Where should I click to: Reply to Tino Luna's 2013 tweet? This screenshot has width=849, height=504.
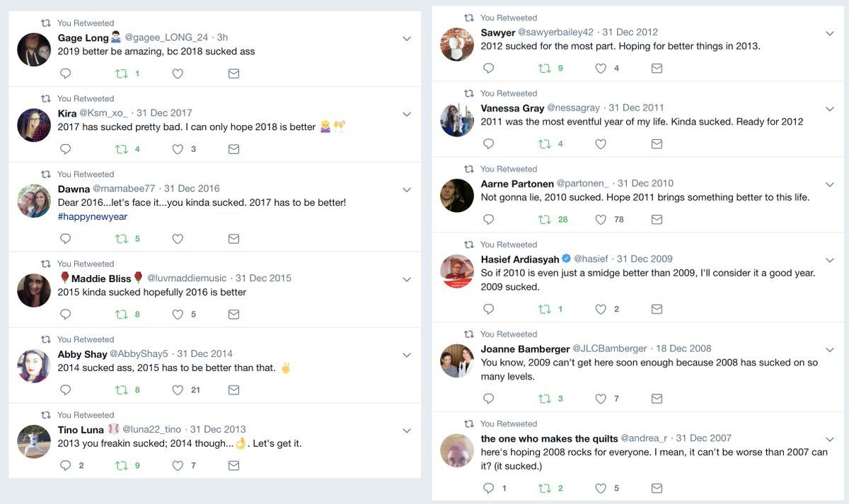point(65,465)
